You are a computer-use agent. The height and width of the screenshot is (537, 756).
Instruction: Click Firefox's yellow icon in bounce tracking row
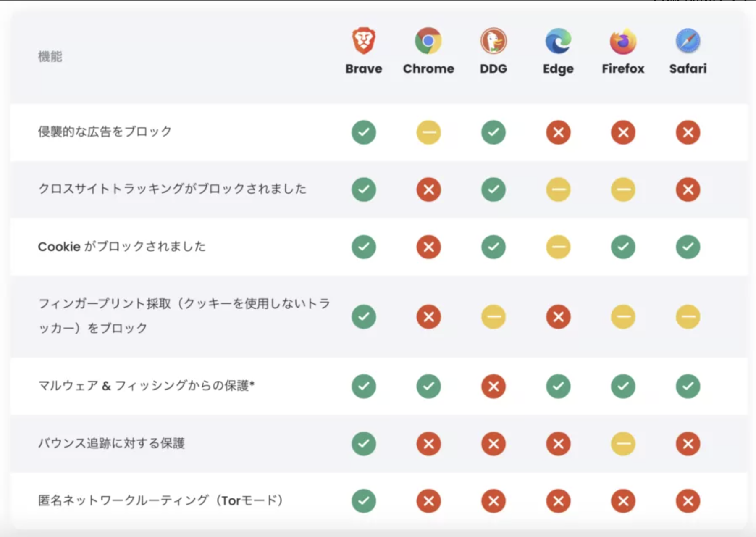coord(623,443)
